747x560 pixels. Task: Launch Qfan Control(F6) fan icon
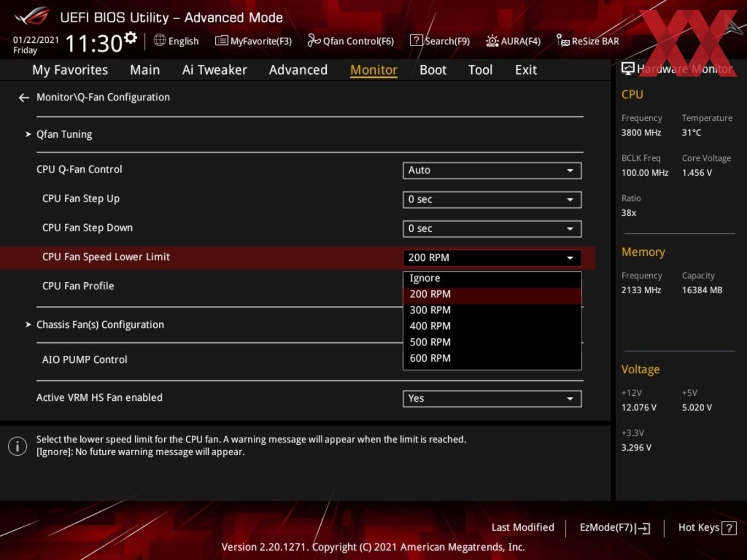[314, 41]
